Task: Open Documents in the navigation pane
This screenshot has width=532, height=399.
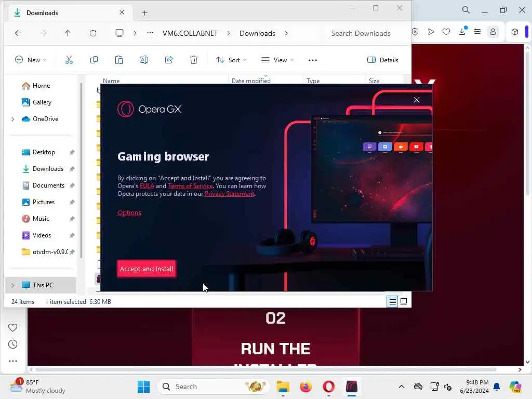Action: coord(48,185)
